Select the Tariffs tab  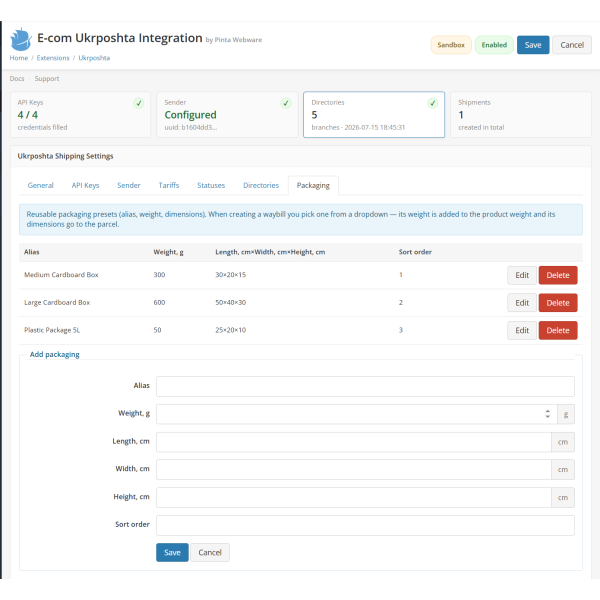169,185
